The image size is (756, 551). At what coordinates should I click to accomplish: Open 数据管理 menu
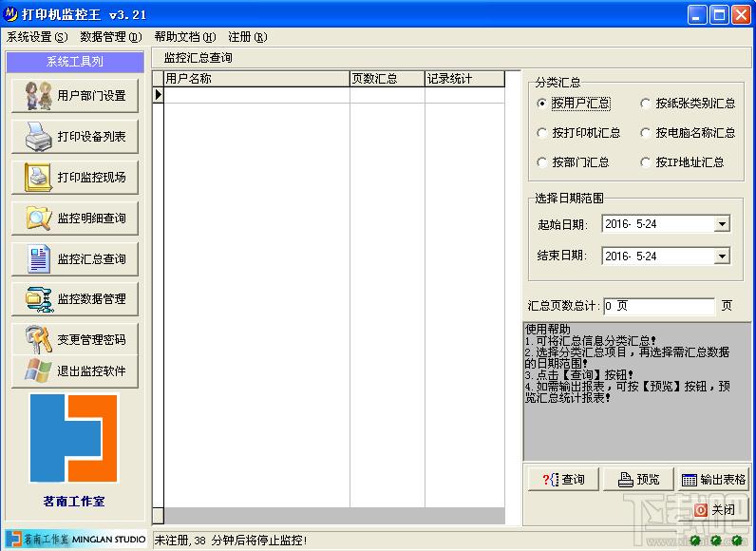click(x=111, y=37)
